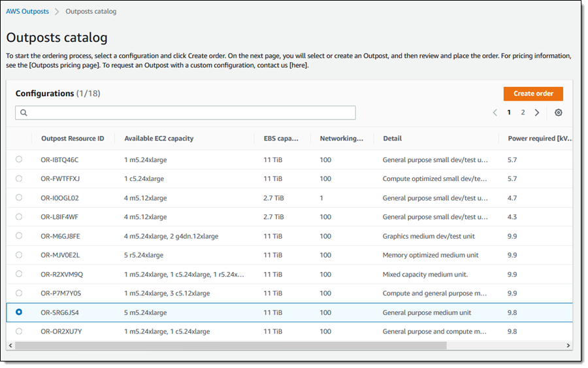Image resolution: width=588 pixels, height=368 pixels.
Task: Click power value 4.7
Action: click(x=512, y=198)
